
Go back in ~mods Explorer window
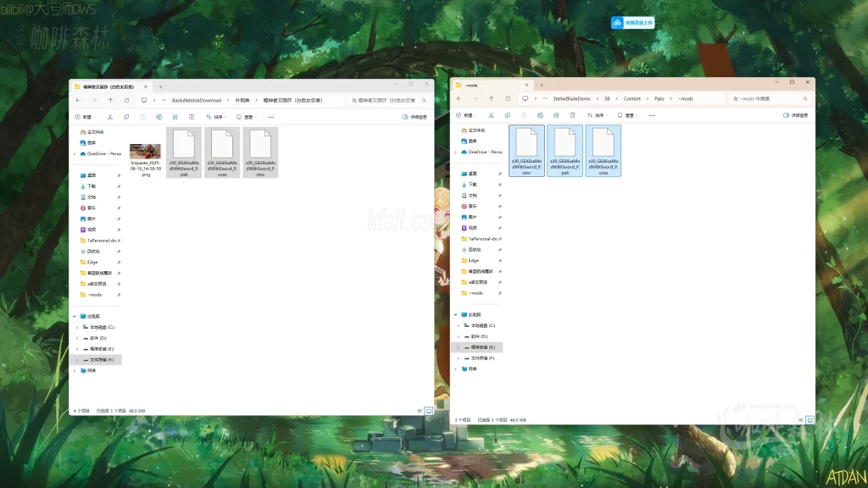459,98
